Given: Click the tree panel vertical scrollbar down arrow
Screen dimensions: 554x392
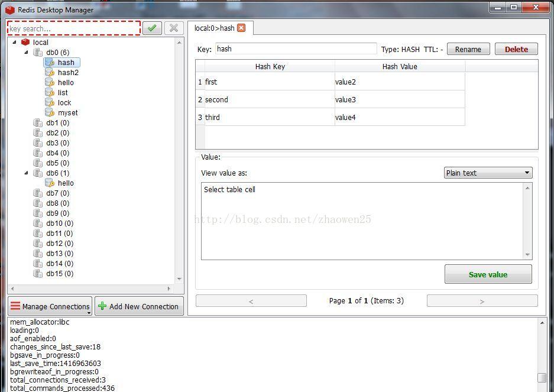Looking at the screenshot, I should point(179,279).
